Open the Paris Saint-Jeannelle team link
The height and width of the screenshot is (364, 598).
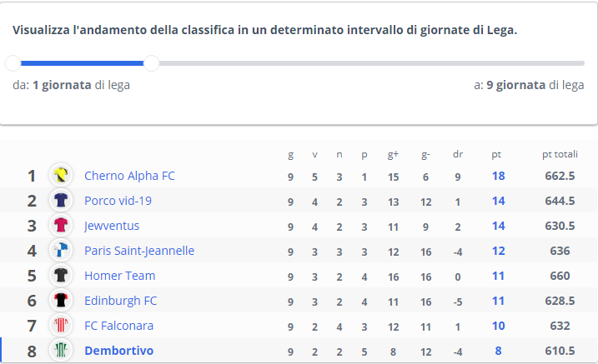click(139, 251)
